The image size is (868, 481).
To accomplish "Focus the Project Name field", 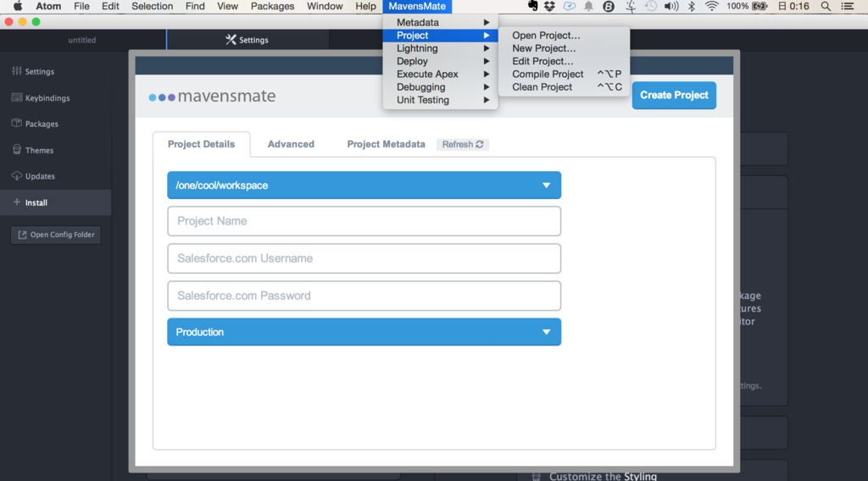I will click(364, 221).
